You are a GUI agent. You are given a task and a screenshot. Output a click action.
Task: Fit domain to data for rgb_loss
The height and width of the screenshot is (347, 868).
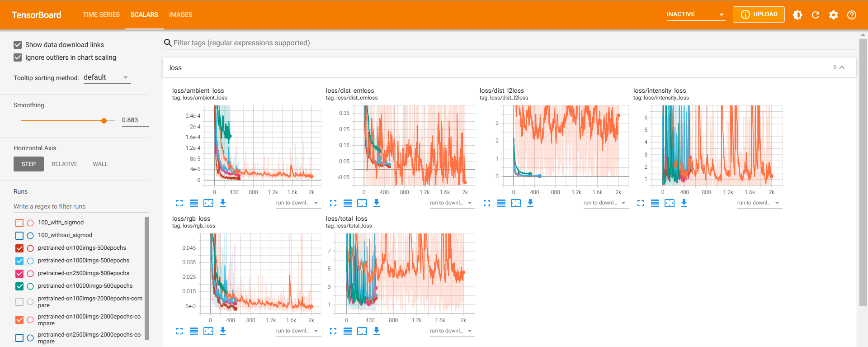[208, 331]
